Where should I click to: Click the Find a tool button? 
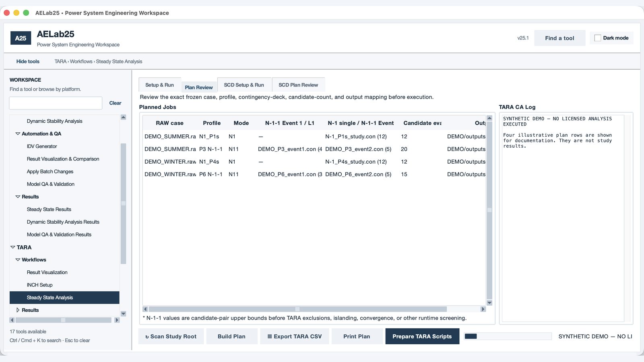(559, 38)
